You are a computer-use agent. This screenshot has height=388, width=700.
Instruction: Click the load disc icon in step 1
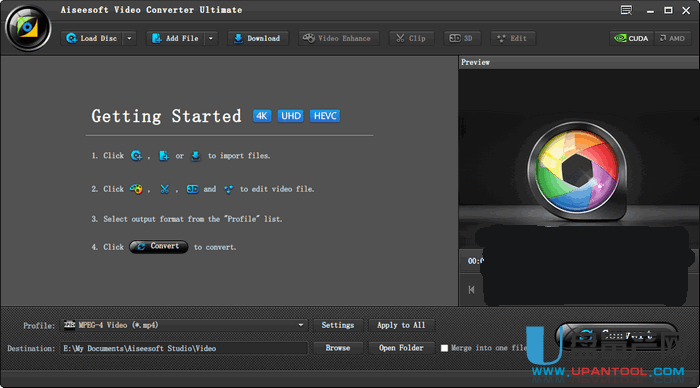point(136,155)
